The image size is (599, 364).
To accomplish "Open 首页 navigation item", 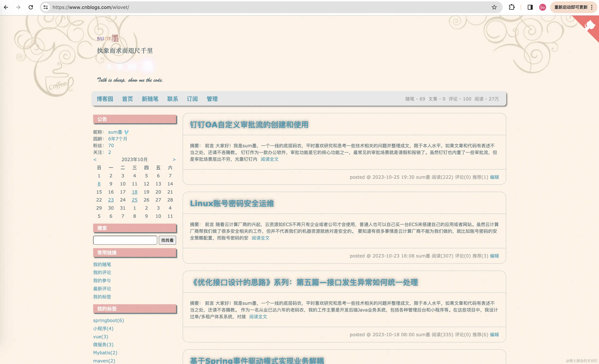I will click(127, 99).
